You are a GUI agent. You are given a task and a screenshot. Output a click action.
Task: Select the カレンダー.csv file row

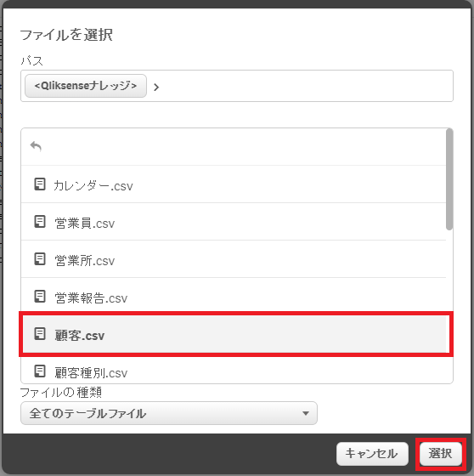234,184
